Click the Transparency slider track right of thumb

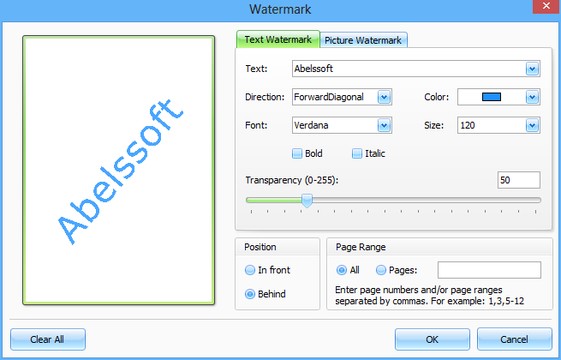click(426, 200)
